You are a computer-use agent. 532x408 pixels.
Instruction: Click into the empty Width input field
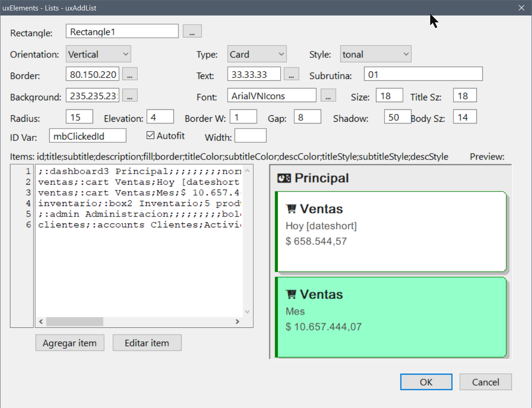(x=250, y=136)
